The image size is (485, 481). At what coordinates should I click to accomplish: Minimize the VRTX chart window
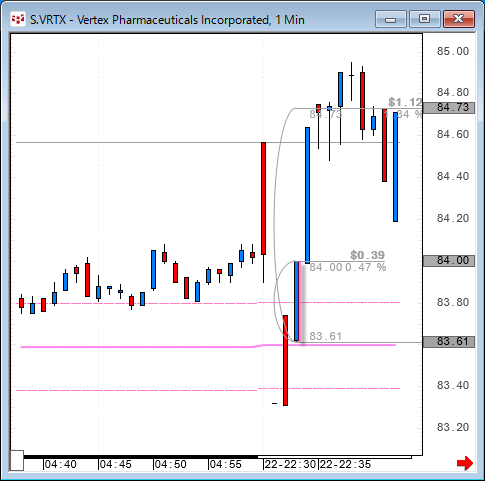tap(391, 19)
